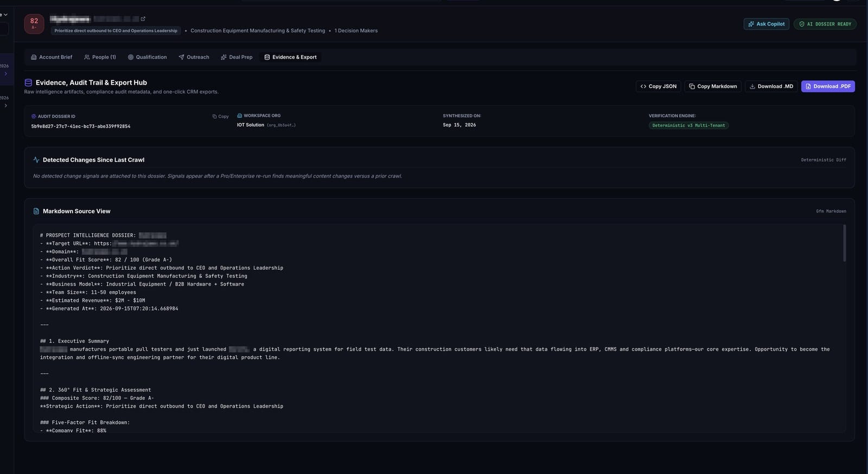This screenshot has height=474, width=868.
Task: Go to the Outreach tab
Action: coord(194,57)
